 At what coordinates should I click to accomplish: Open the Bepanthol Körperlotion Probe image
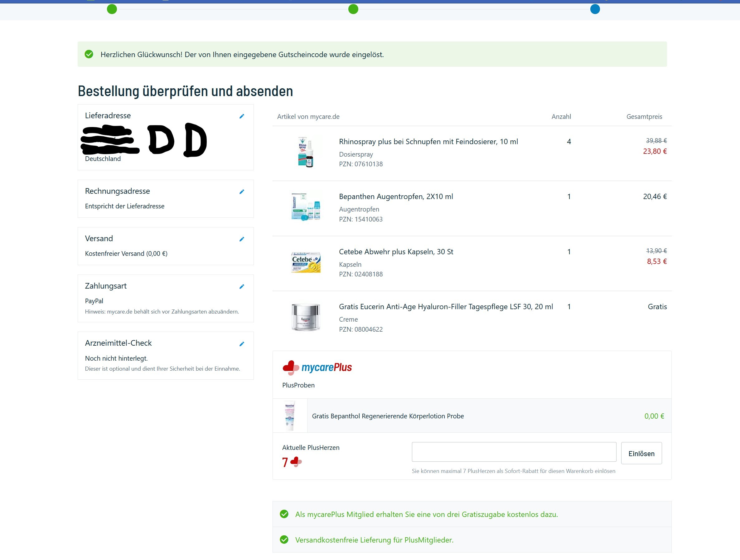(290, 416)
